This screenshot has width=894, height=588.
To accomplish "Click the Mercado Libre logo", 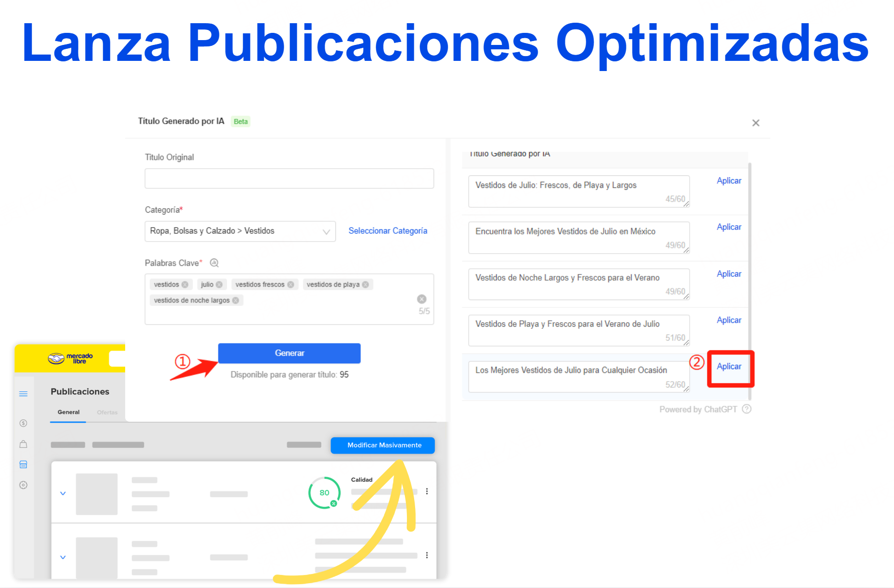I will point(70,358).
